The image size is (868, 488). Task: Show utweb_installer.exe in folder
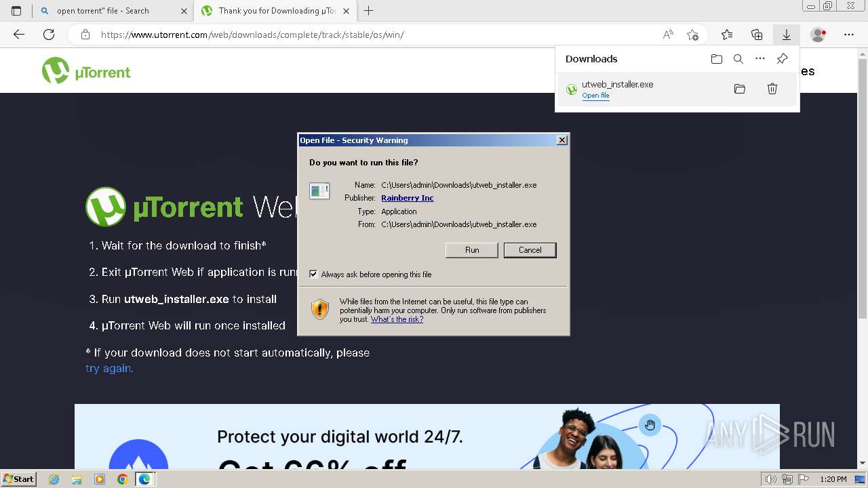point(740,89)
